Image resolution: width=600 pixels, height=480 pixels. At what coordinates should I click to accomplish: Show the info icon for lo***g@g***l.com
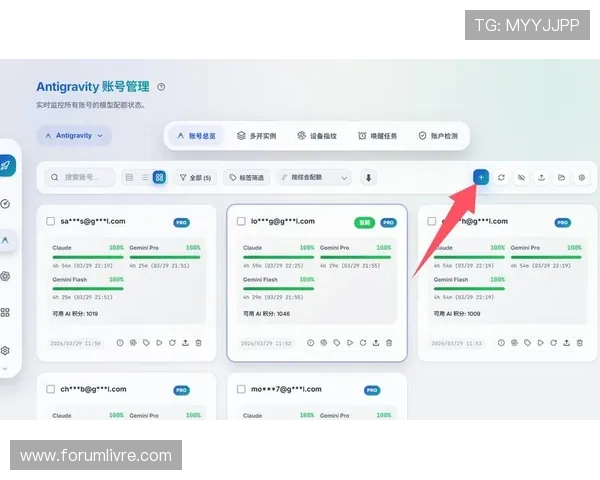[311, 343]
